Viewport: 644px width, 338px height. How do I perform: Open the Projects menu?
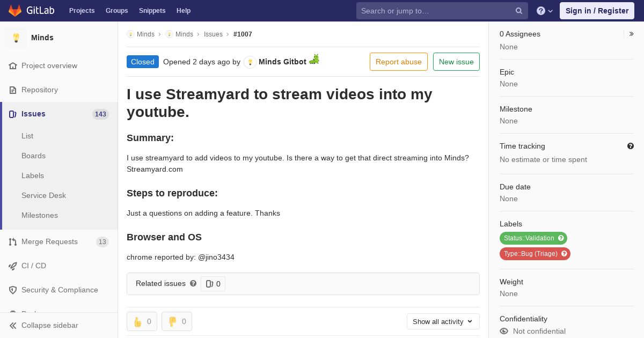coord(82,11)
